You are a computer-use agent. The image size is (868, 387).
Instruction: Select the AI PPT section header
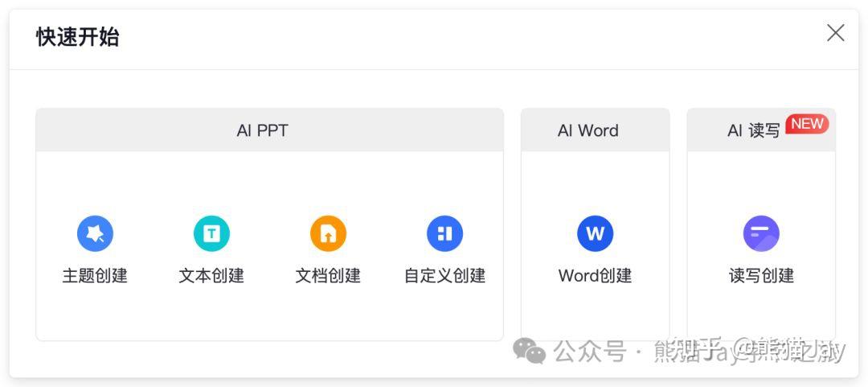click(269, 130)
